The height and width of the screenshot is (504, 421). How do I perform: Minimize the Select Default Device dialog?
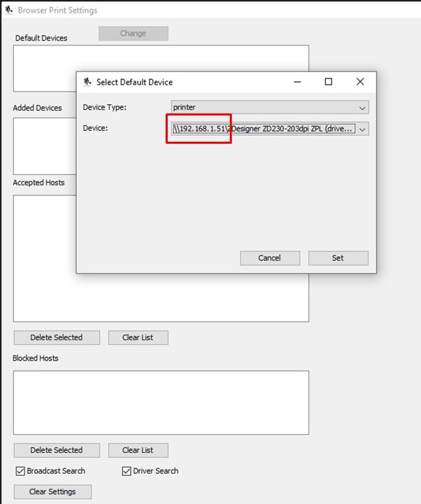click(297, 82)
